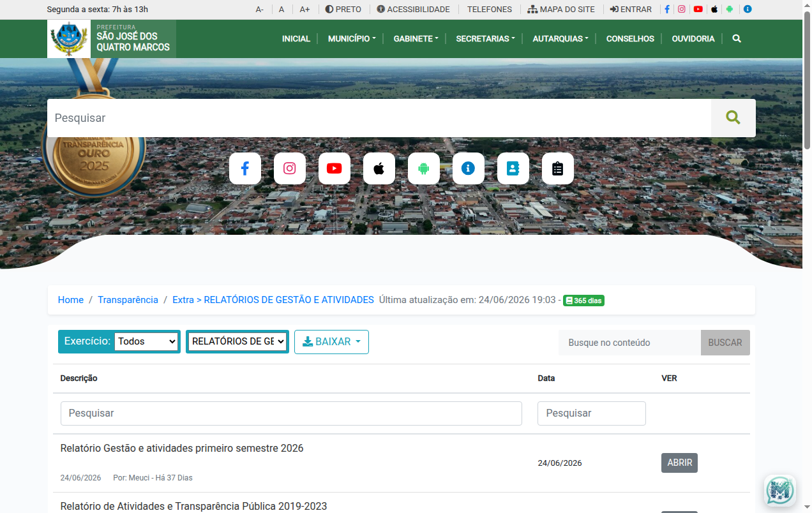Image resolution: width=812 pixels, height=513 pixels.
Task: Open the info tile below the search box
Action: click(469, 168)
